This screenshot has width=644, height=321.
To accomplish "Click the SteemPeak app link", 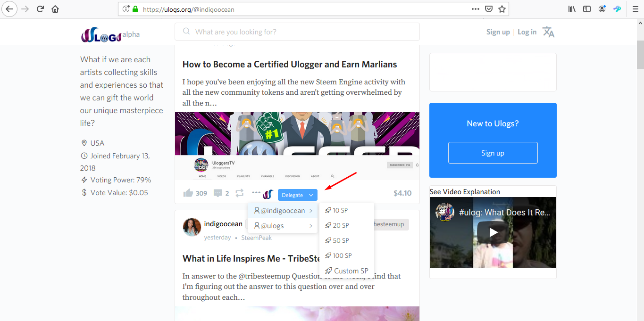I will 257,238.
